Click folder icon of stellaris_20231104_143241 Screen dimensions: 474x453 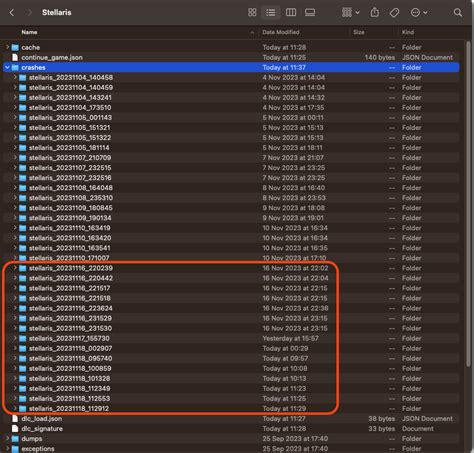click(23, 97)
